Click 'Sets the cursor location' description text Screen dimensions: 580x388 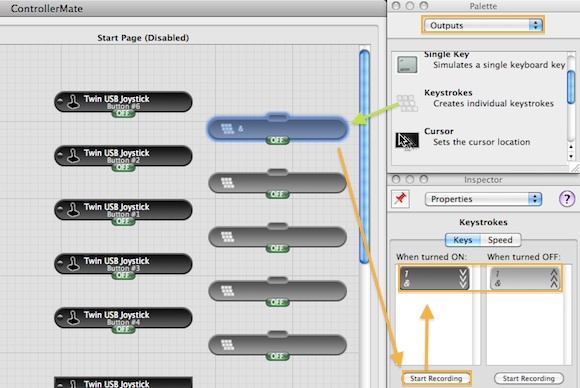coord(482,142)
